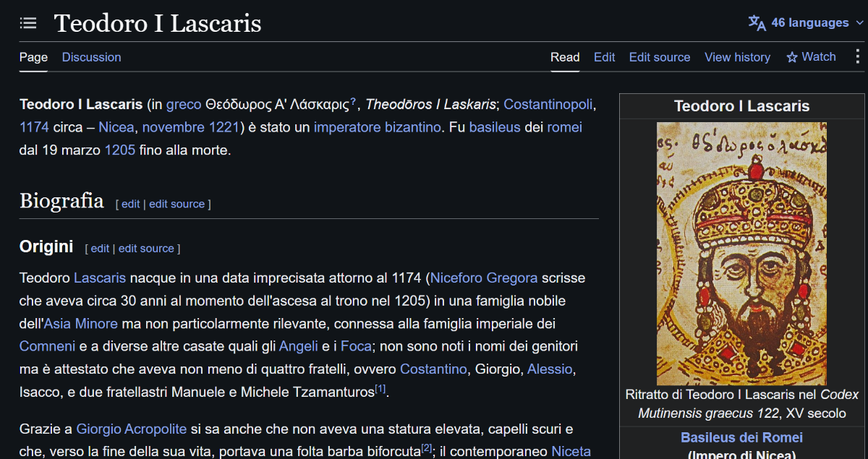Viewport: 868px width, 459px height.
Task: Click Basileus dei Romei infobox link
Action: (x=741, y=437)
